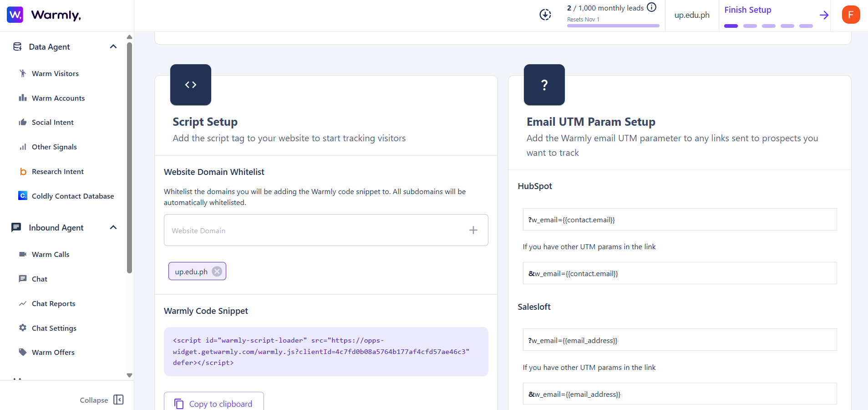Screen dimensions: 868x410
Task: Click the download icon in the top bar
Action: coord(545,14)
